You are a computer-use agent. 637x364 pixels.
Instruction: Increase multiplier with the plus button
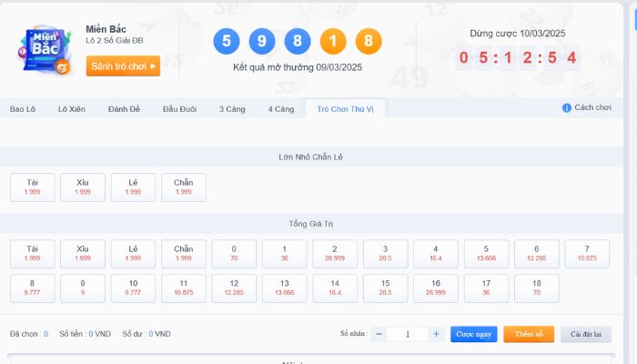tap(436, 334)
